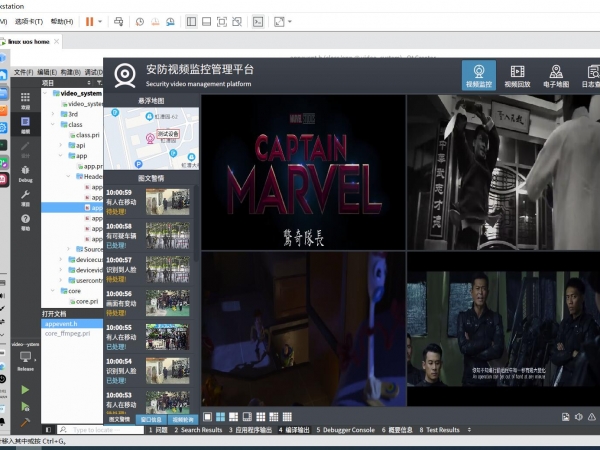Switch to single-screen video layout
The image size is (600, 450).
208,416
